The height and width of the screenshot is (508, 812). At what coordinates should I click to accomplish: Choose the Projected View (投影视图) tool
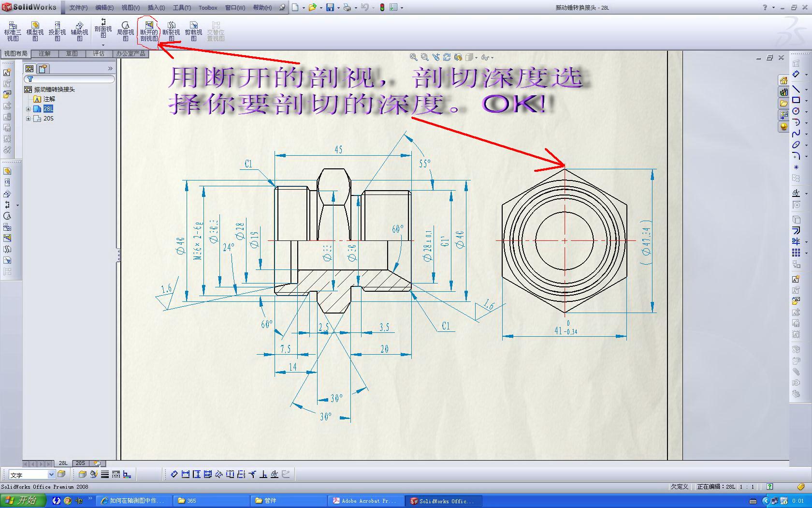(x=57, y=31)
